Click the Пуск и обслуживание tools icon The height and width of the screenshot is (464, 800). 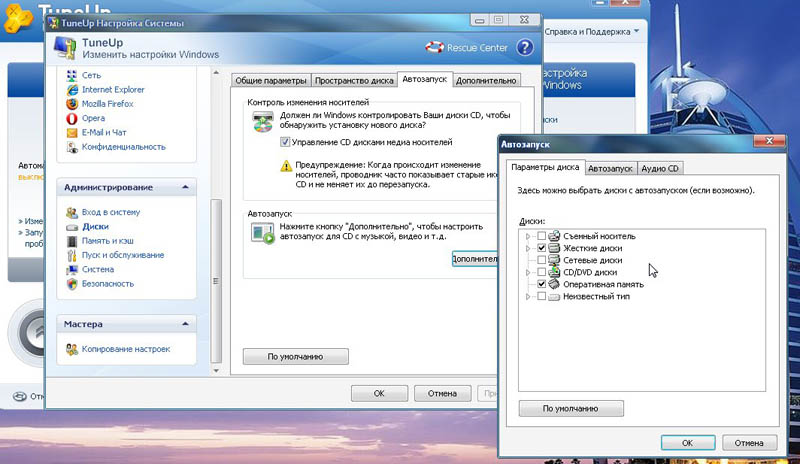tap(72, 255)
